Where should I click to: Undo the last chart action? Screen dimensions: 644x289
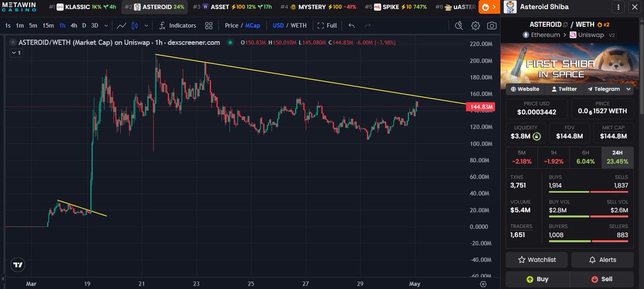352,25
